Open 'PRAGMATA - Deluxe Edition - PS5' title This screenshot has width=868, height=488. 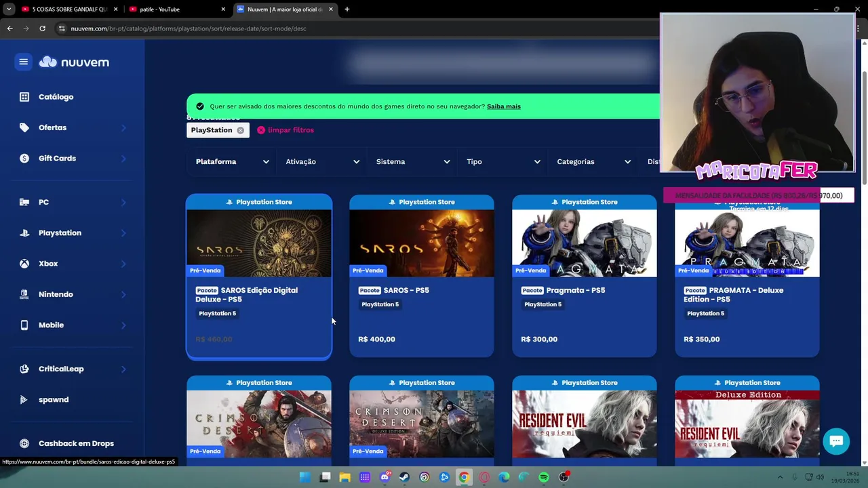[x=734, y=294]
